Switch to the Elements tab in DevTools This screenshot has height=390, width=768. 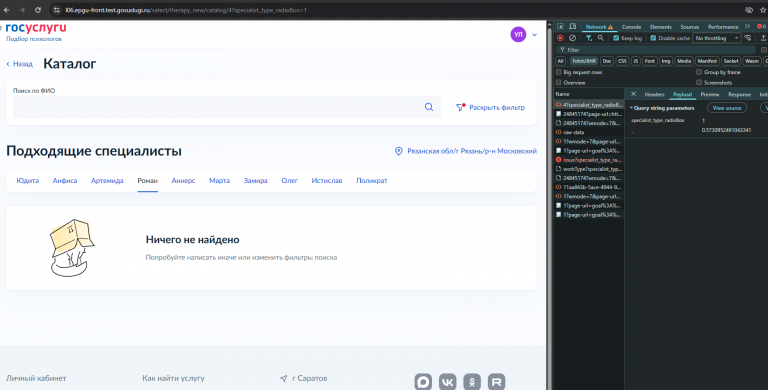[x=660, y=26]
